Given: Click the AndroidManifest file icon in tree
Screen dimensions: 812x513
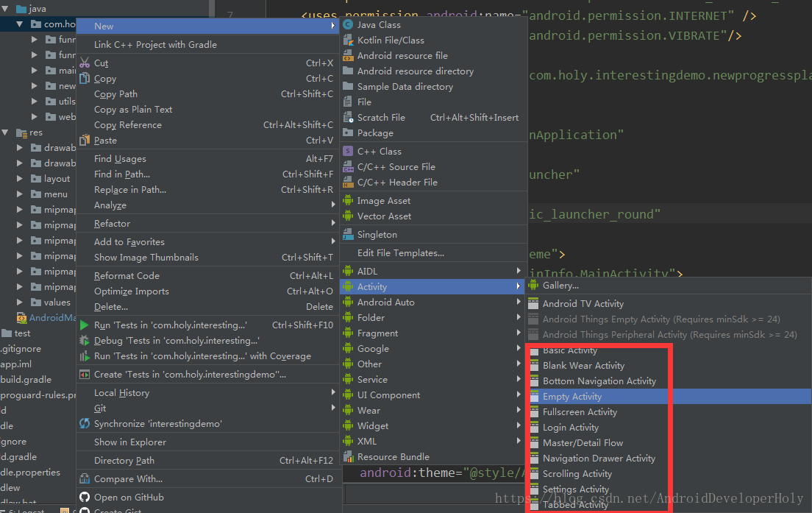Looking at the screenshot, I should pos(22,318).
